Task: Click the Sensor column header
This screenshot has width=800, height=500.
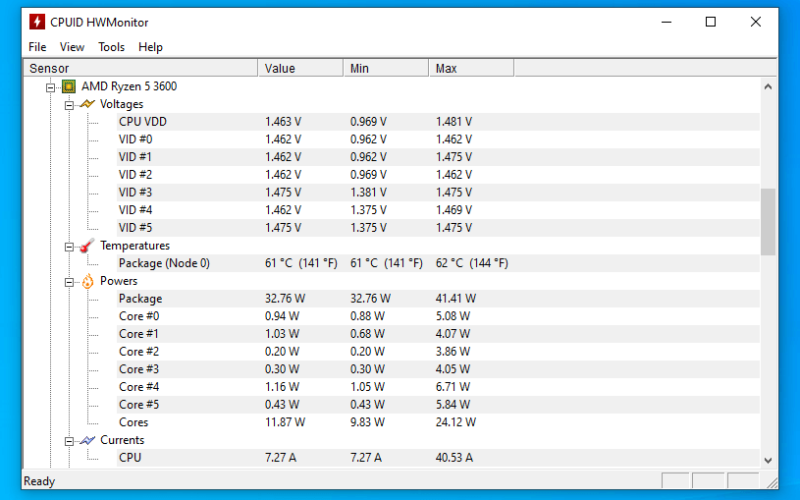Action: tap(141, 68)
